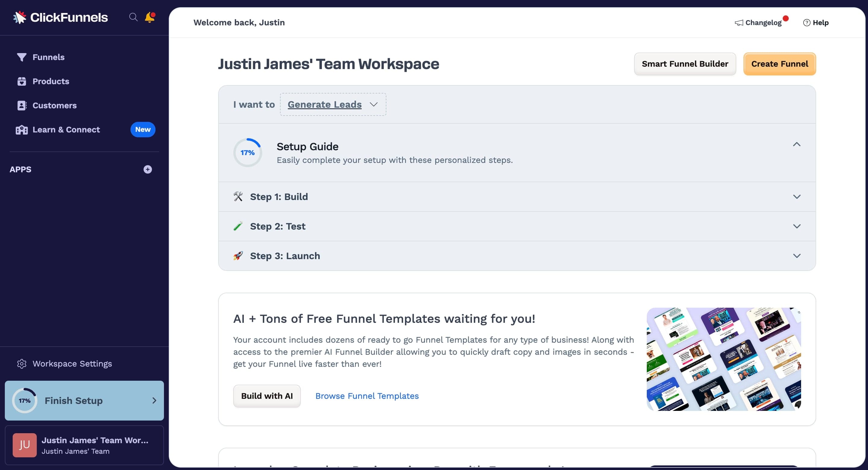Open Browse Funnel Templates link
This screenshot has width=868, height=470.
click(367, 396)
